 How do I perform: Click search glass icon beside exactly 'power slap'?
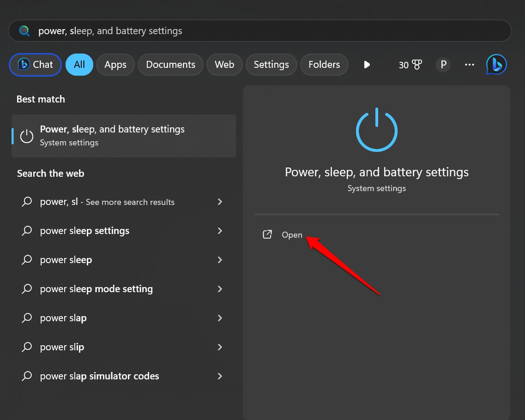[x=27, y=318]
